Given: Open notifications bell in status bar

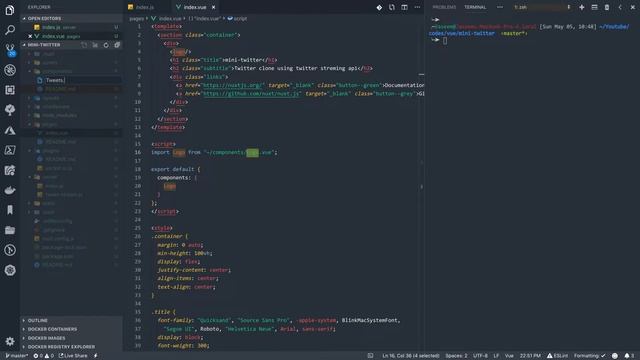Looking at the screenshot, I should pos(629,356).
